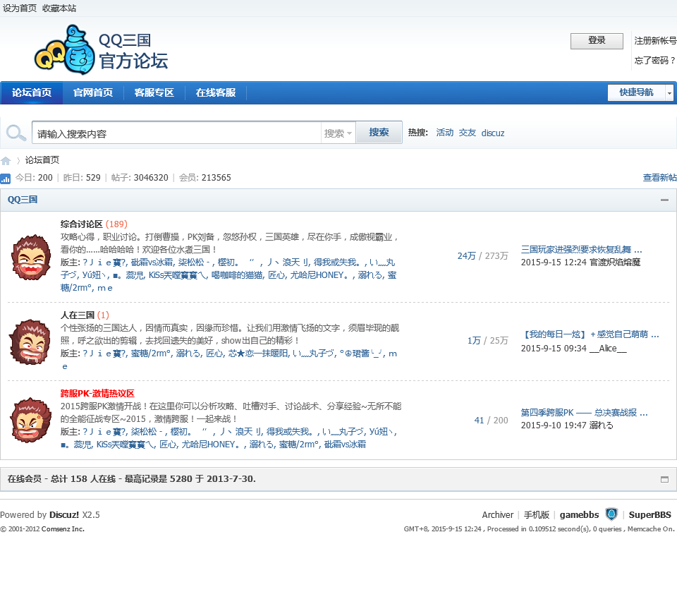This screenshot has width=677, height=616.
Task: Collapse the QQ三国 category section
Action: click(x=664, y=200)
